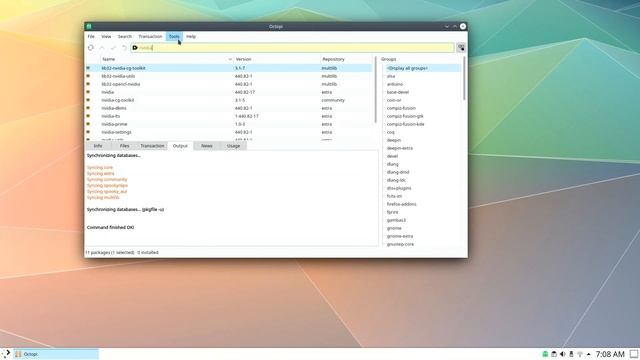Click the show desktop button in panel

click(x=634, y=354)
